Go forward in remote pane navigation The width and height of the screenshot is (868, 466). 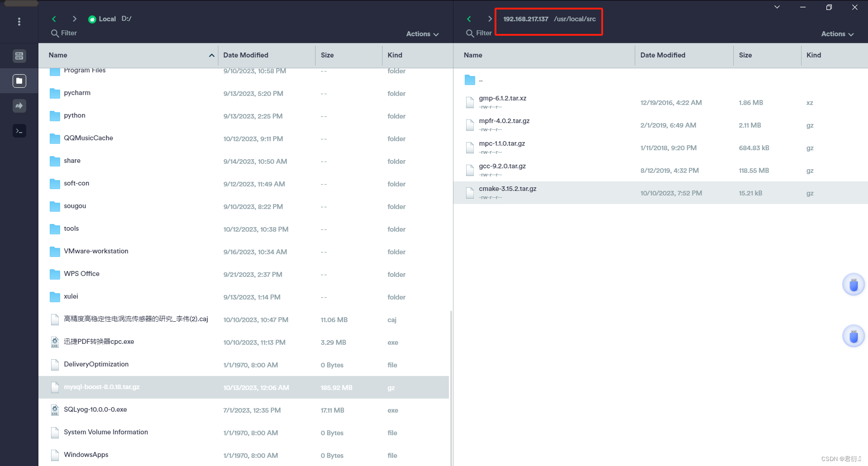click(490, 19)
